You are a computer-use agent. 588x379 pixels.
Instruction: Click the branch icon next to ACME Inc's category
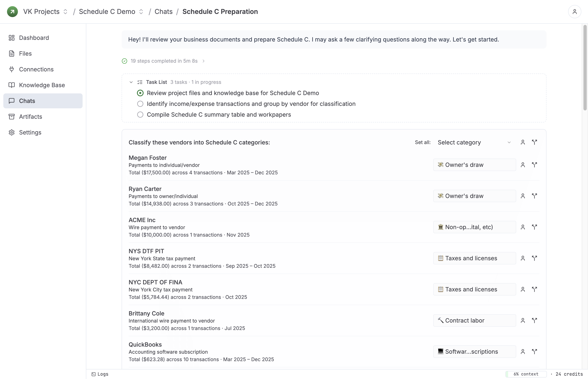[x=535, y=227]
